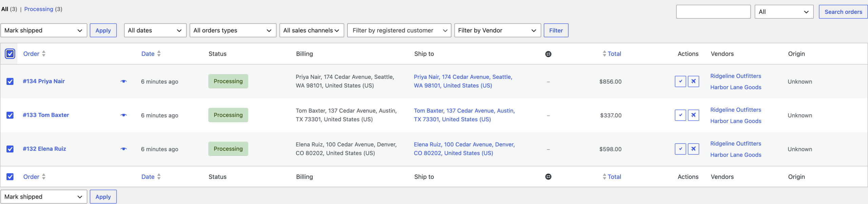Click the Total column header link
868x204 pixels.
click(x=614, y=54)
